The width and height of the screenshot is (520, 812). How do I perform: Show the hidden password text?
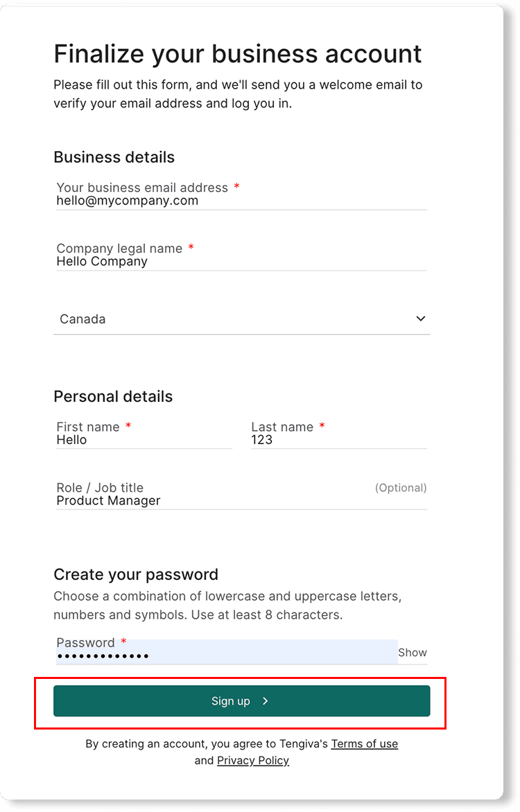pyautogui.click(x=413, y=653)
